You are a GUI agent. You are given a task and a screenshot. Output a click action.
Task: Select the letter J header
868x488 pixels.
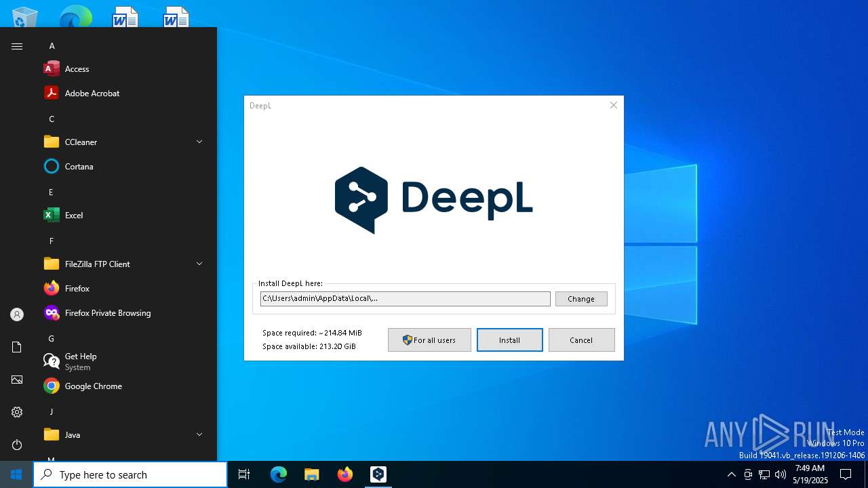[x=51, y=412]
